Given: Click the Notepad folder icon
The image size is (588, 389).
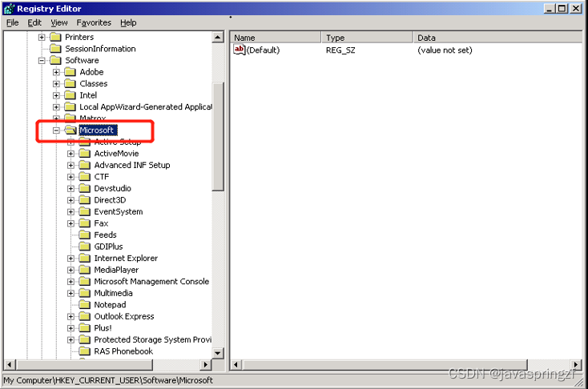Looking at the screenshot, I should pyautogui.click(x=85, y=304).
